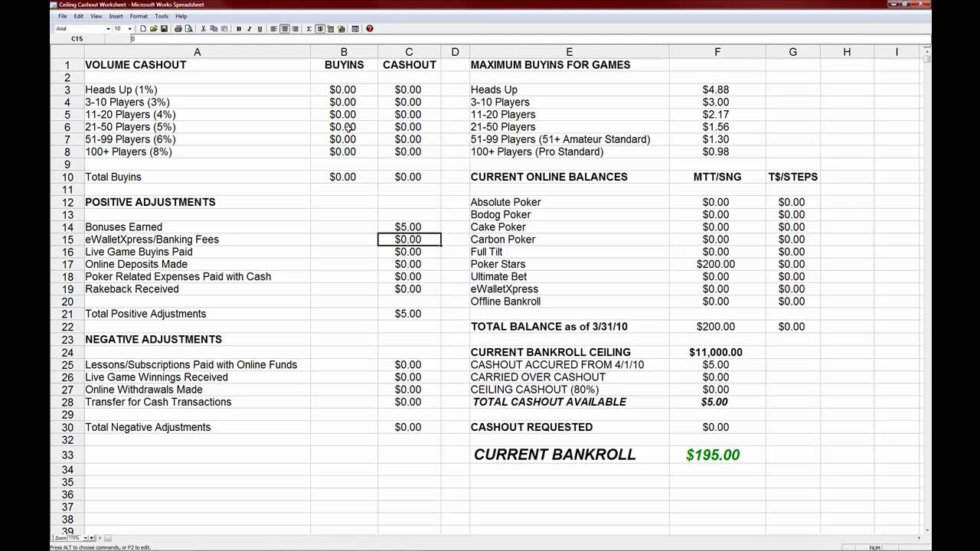This screenshot has width=980, height=551.
Task: Toggle the currency format button
Action: 320,29
